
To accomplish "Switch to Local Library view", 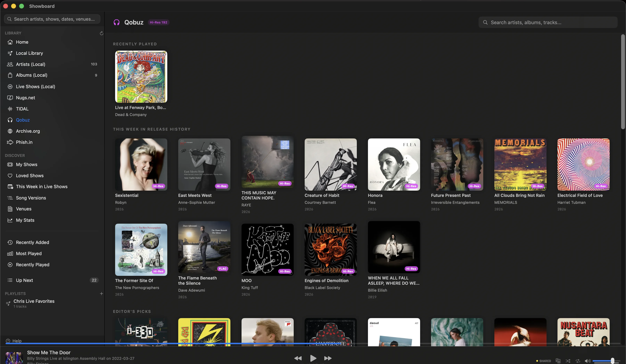I will click(x=29, y=53).
